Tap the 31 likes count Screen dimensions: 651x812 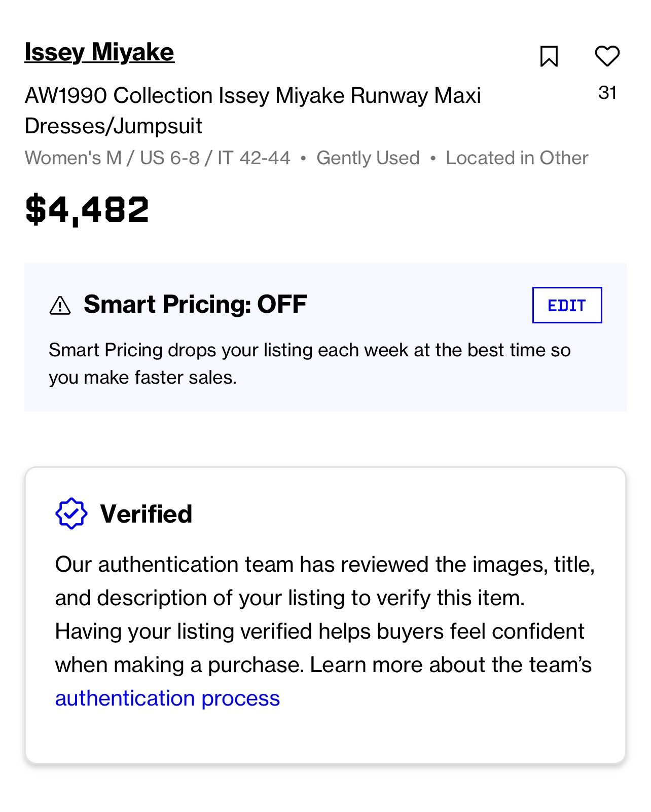click(x=607, y=93)
